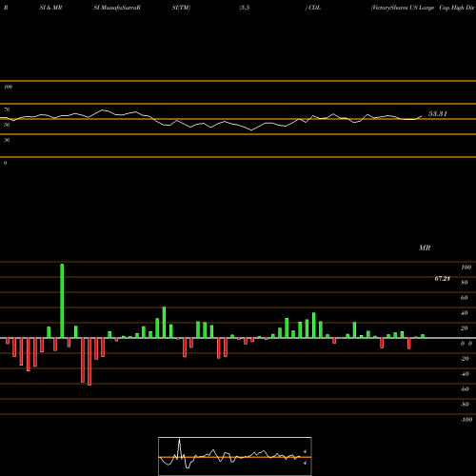The image size is (476, 476).
Task: Select the 'SI & MR' header text
Action: 50,8
